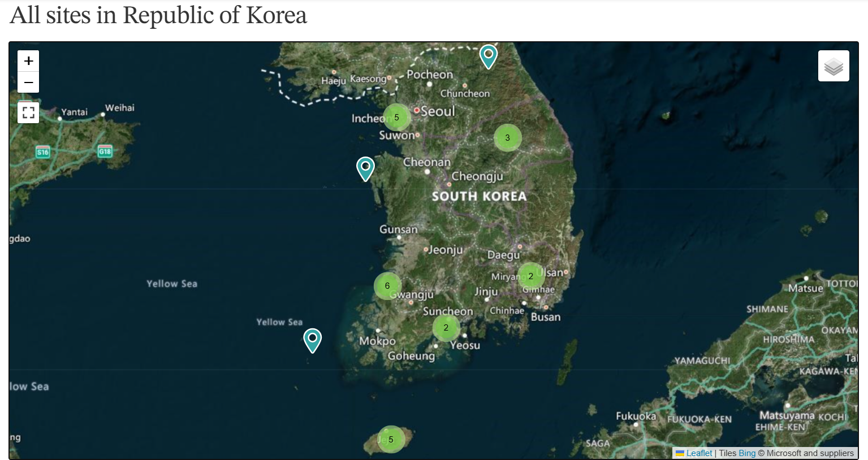Image resolution: width=868 pixels, height=460 pixels.
Task: Click the zoom out minus icon
Action: (x=28, y=82)
